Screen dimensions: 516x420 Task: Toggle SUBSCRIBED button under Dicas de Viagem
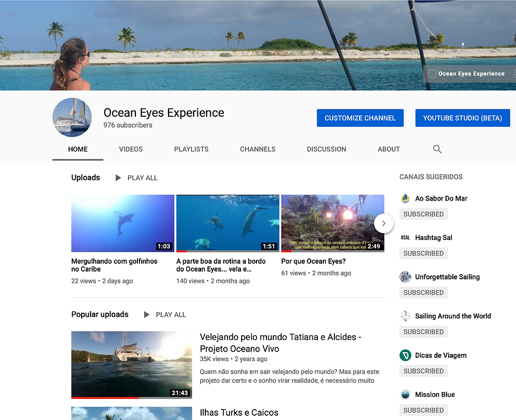[x=423, y=371]
